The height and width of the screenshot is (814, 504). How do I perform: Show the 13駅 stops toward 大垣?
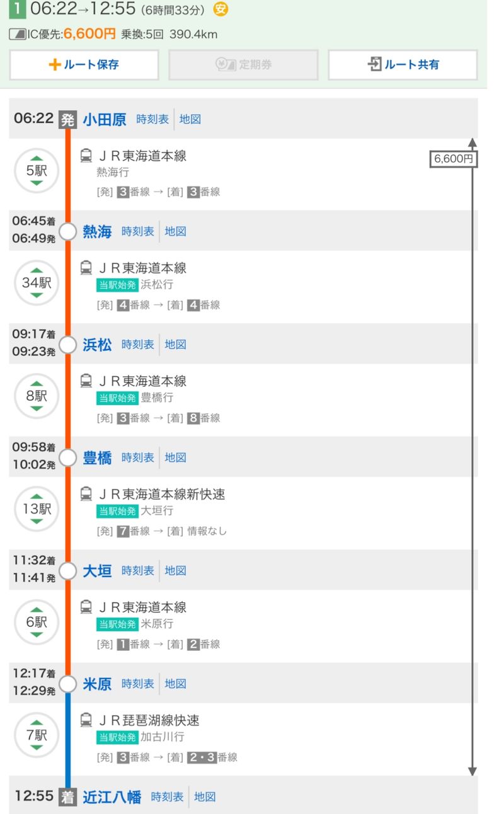pyautogui.click(x=37, y=509)
